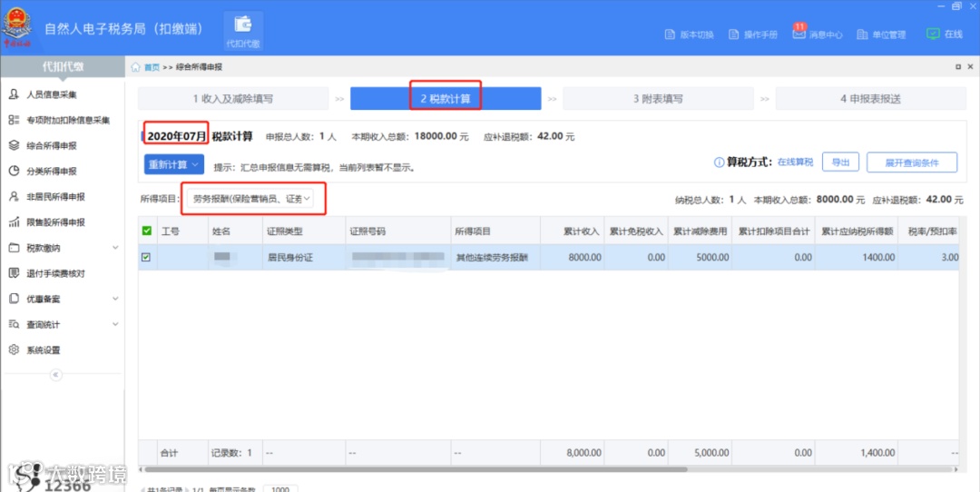The image size is (980, 492).
Task: Click the 系统设置 gear icon
Action: [14, 350]
